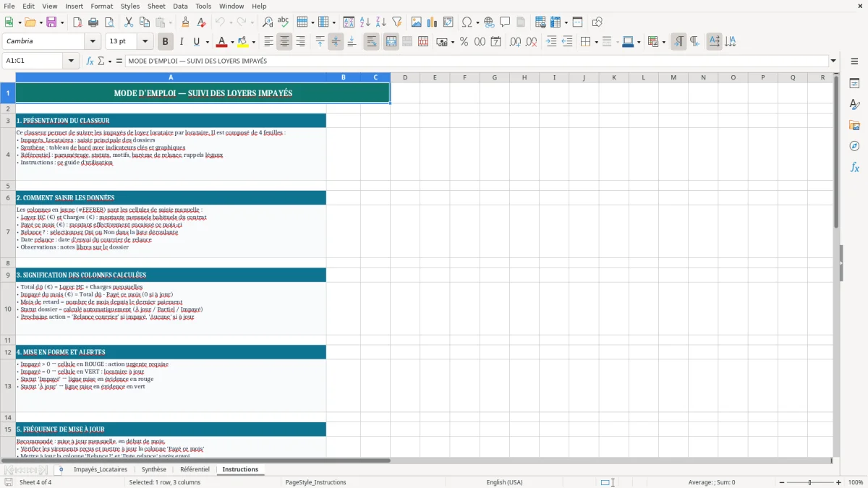868x488 pixels.
Task: Click the Sort Descending icon
Action: click(381, 22)
